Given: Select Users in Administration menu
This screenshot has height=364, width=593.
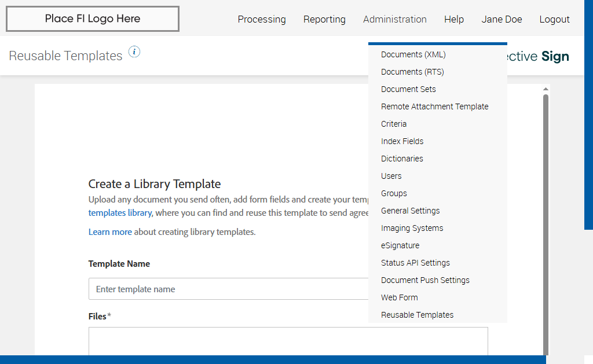Looking at the screenshot, I should [391, 176].
